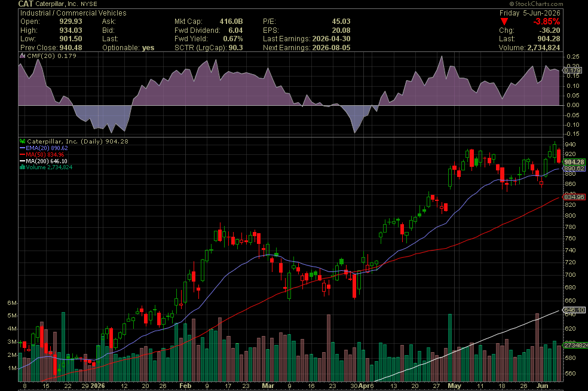Image resolution: width=588 pixels, height=391 pixels.
Task: Click the SCTR (LrgCap) value 90.3
Action: click(x=236, y=48)
